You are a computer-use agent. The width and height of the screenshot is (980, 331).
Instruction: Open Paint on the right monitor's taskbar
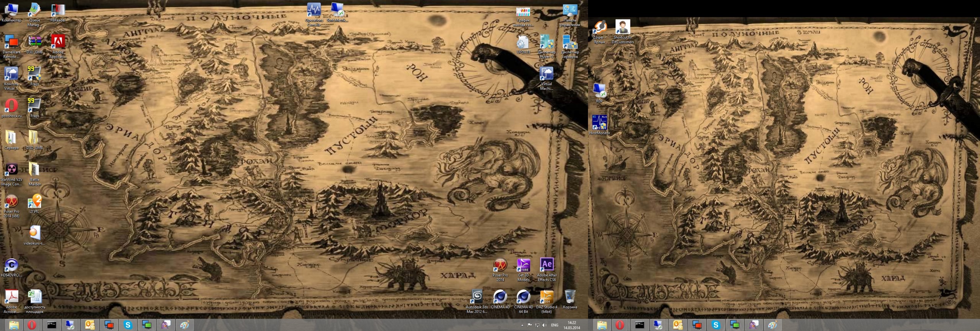[x=773, y=325]
